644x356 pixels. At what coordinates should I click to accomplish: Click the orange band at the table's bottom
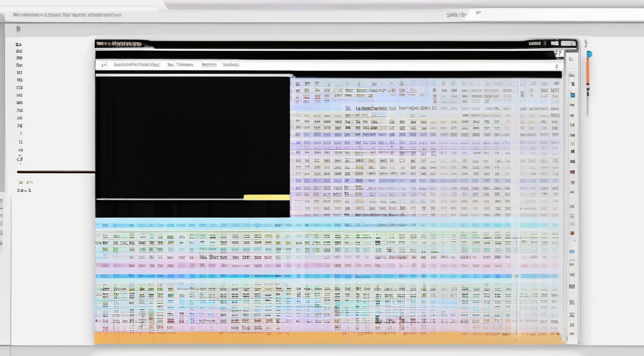[x=327, y=337]
